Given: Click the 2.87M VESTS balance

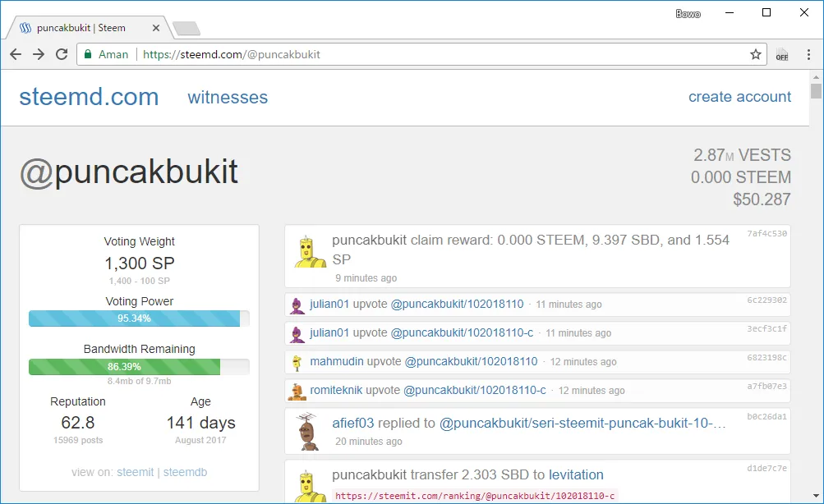Looking at the screenshot, I should point(742,155).
